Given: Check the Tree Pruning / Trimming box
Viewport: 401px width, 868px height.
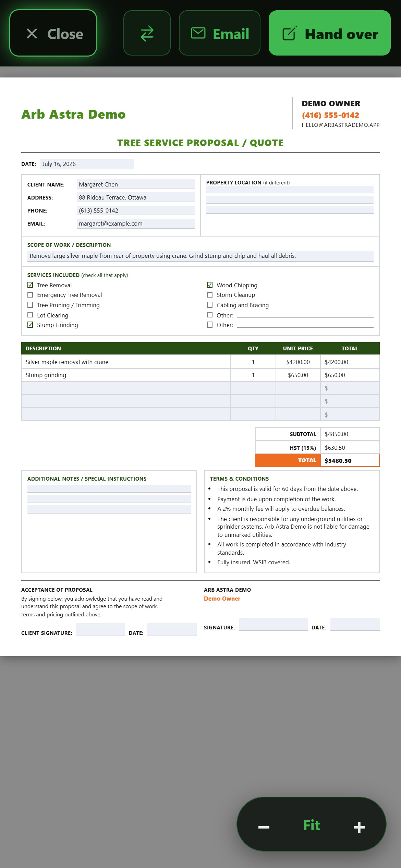Looking at the screenshot, I should point(30,305).
